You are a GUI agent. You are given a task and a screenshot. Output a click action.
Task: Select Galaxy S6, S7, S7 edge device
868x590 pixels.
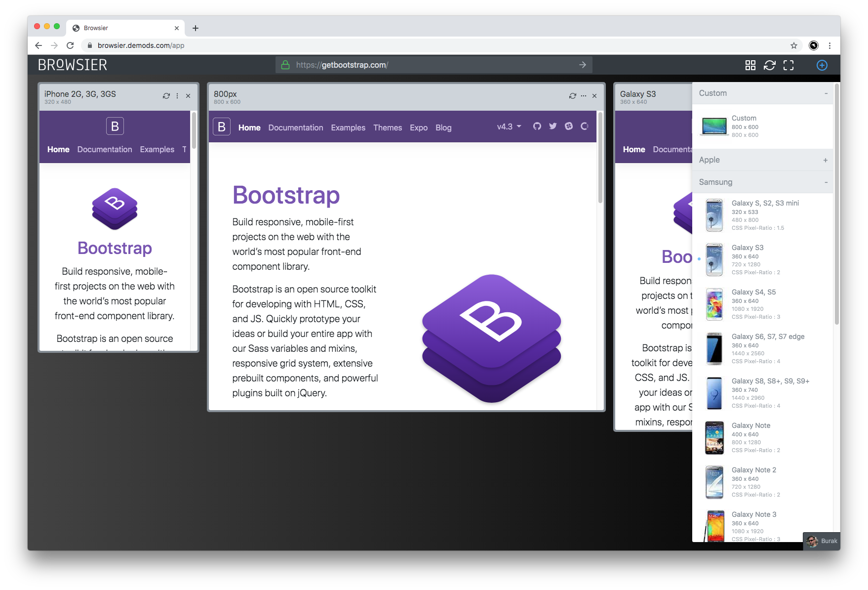(x=762, y=349)
